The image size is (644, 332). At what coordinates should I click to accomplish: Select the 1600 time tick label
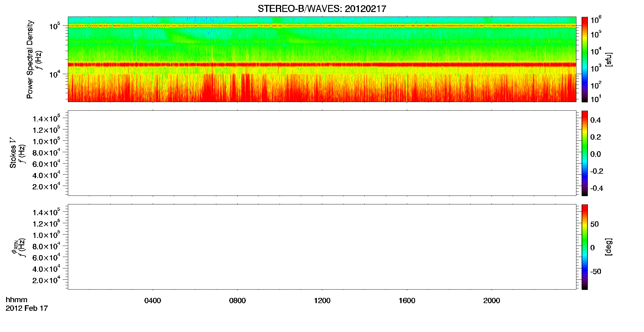click(x=407, y=301)
